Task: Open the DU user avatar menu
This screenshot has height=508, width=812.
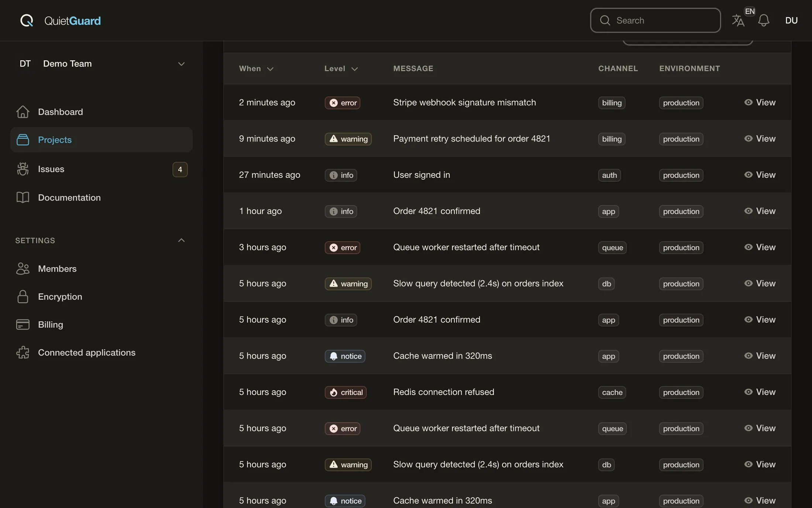Action: (791, 20)
